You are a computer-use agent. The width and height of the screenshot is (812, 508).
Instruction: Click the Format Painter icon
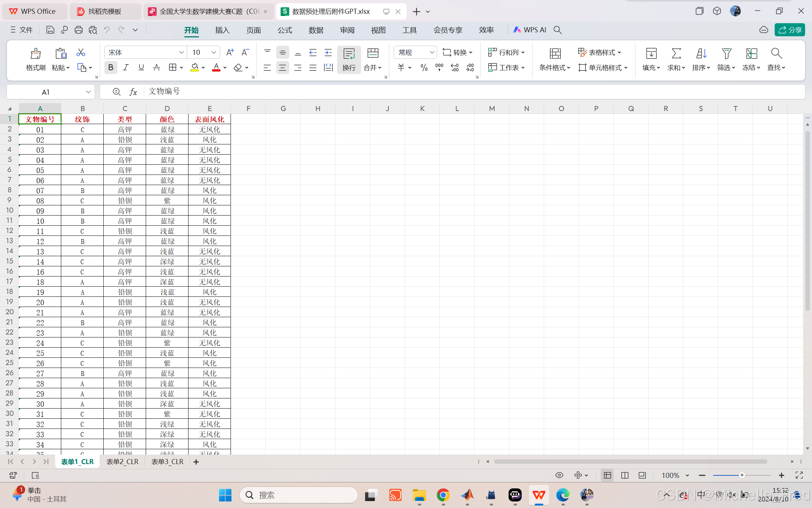tap(36, 54)
